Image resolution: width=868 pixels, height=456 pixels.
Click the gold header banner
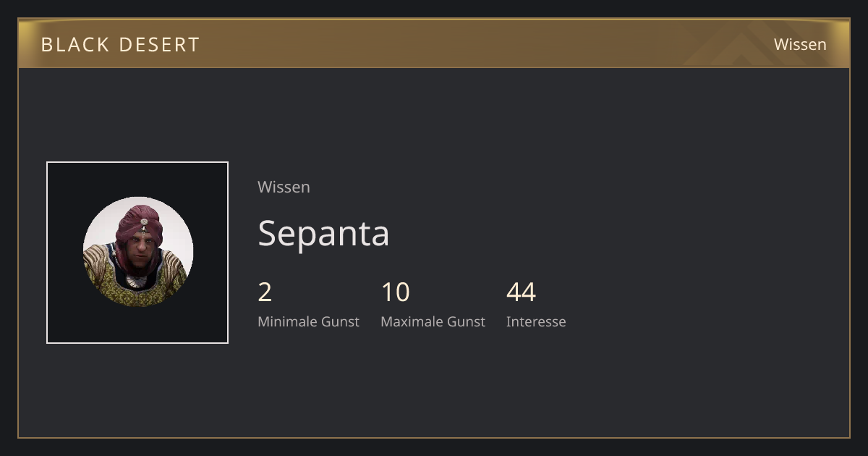(x=434, y=43)
